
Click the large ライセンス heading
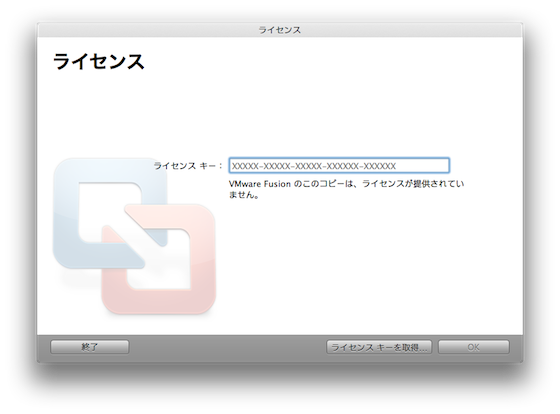click(x=99, y=61)
